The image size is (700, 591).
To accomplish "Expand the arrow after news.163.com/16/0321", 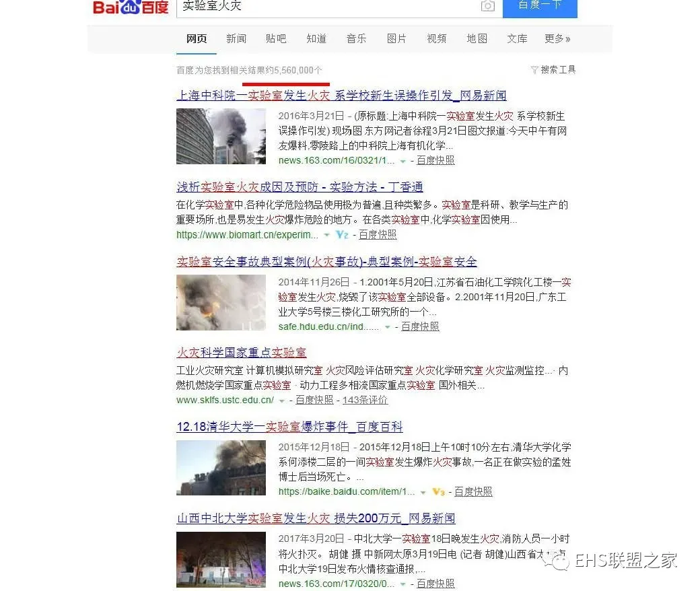I will click(403, 161).
